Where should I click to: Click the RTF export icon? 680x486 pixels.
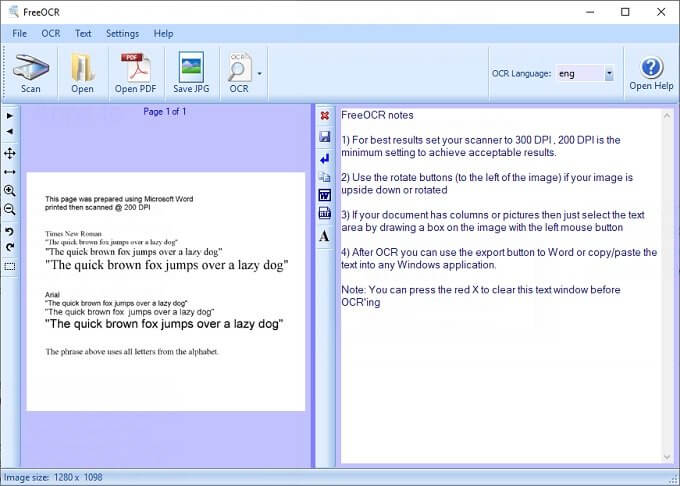pos(324,213)
